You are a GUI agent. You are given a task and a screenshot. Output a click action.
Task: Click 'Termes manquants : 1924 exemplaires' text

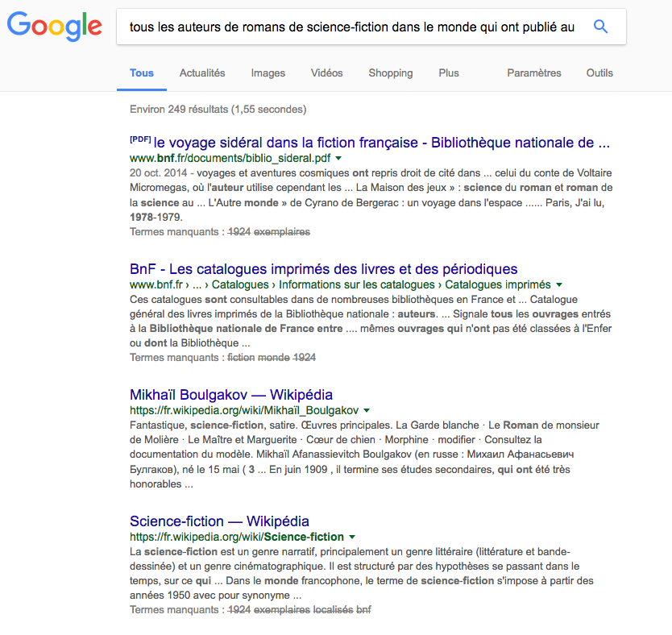tap(220, 232)
